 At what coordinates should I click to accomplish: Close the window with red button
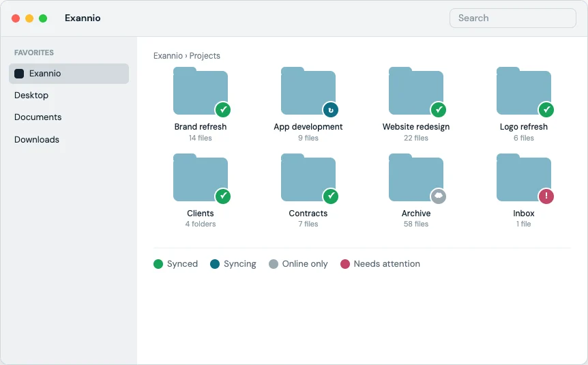coord(16,18)
